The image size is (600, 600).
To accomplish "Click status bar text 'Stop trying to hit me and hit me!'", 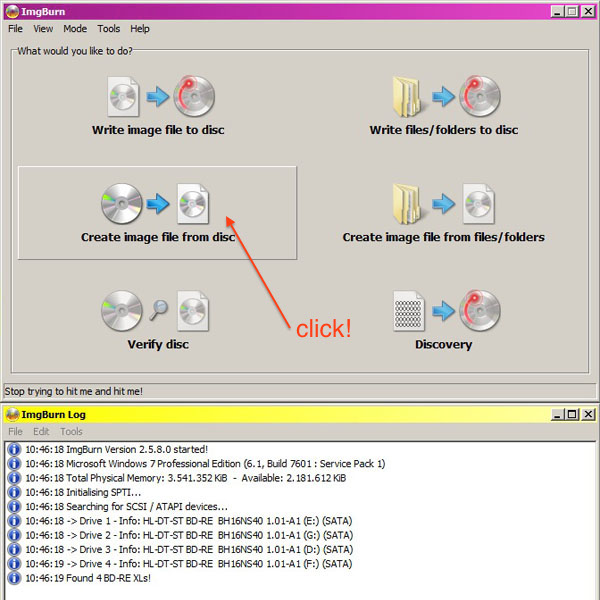I will 73,391.
